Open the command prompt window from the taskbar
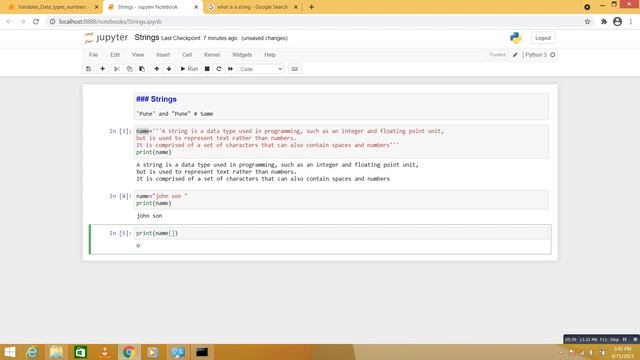The width and height of the screenshot is (640, 360). [202, 352]
